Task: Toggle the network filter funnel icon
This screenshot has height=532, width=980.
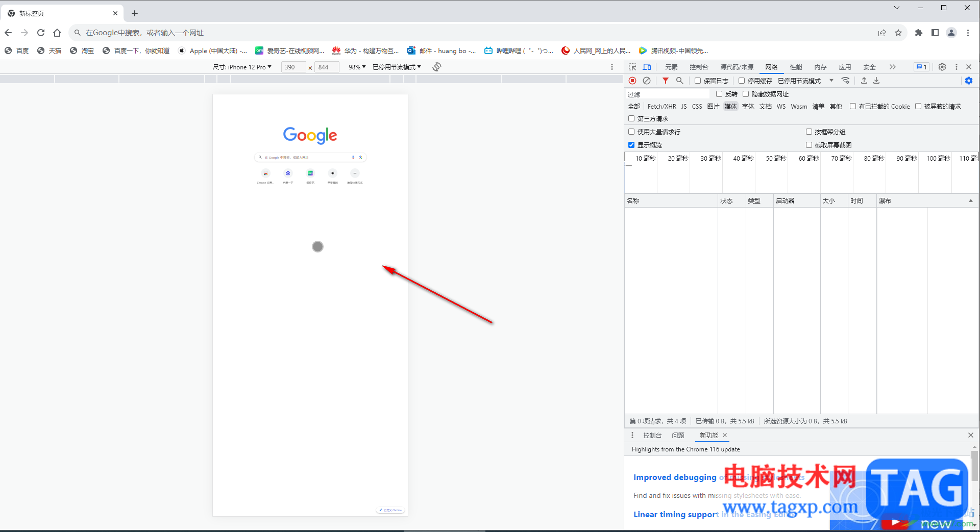Action: [666, 81]
